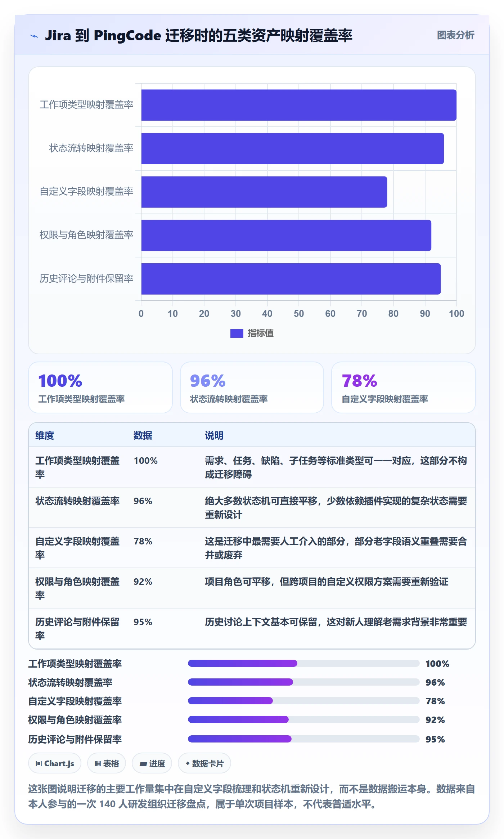The image size is (504, 839).
Task: Click the bar icon inside the 进度 tag
Action: coord(143,764)
